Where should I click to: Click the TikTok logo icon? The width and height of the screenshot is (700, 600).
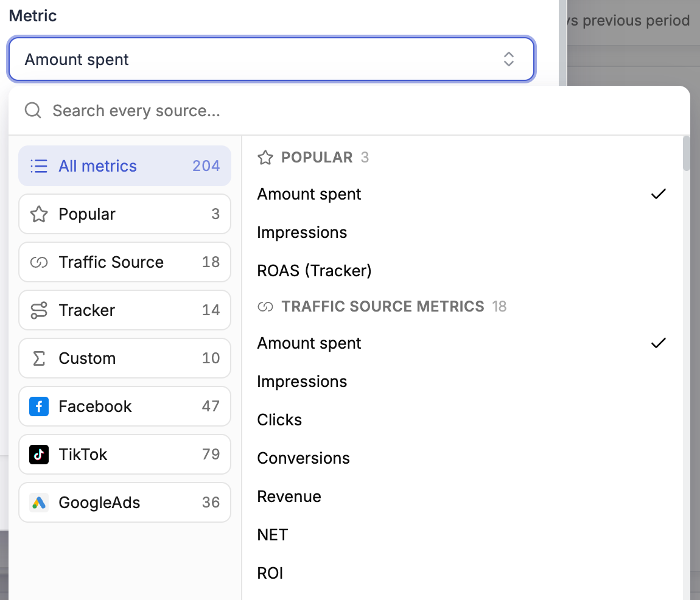coord(39,455)
